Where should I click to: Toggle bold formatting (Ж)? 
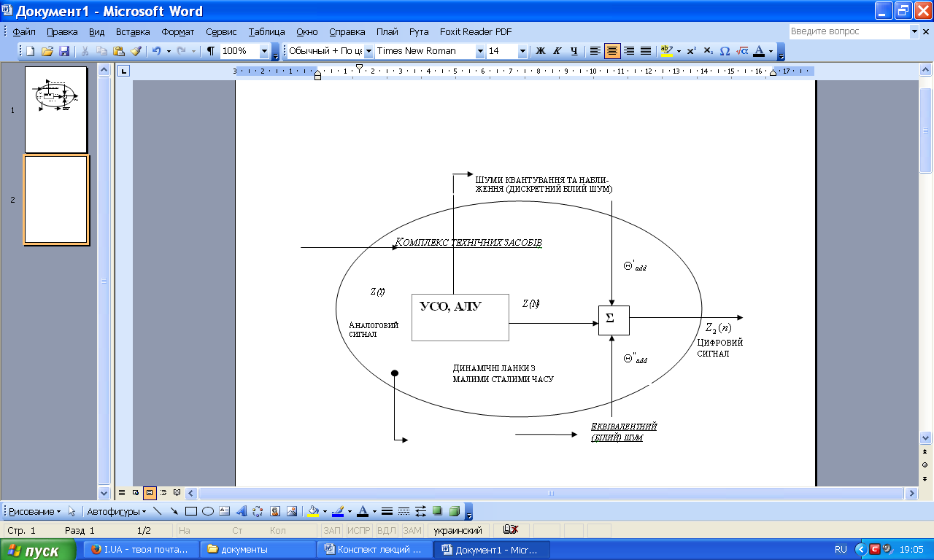point(541,51)
